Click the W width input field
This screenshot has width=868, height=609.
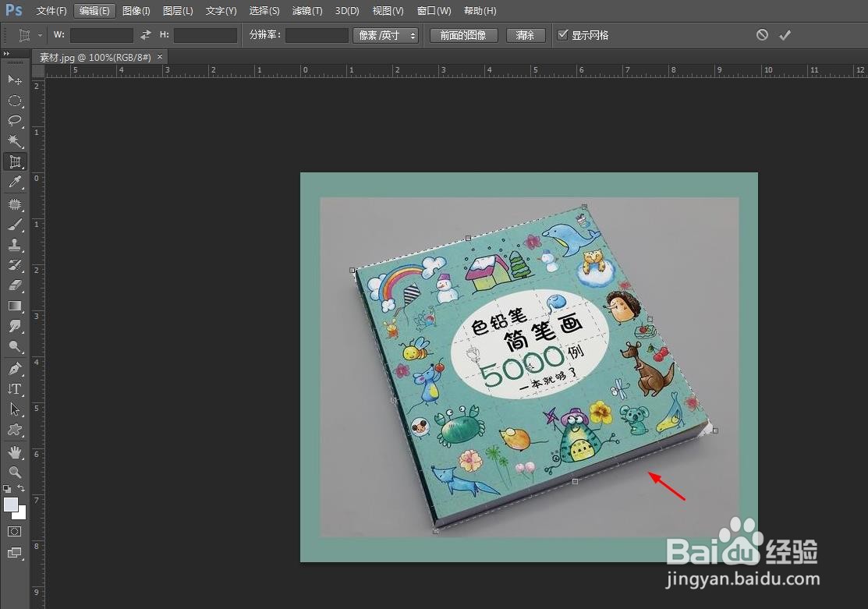[101, 35]
